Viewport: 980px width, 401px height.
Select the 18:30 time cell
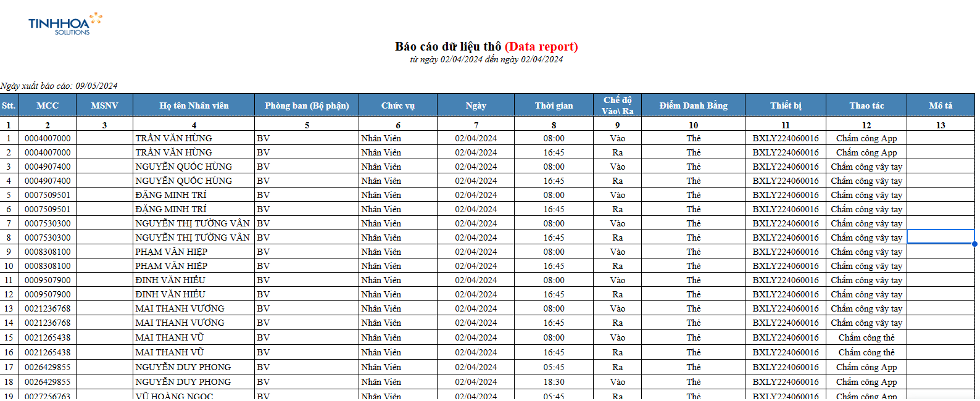tap(554, 382)
